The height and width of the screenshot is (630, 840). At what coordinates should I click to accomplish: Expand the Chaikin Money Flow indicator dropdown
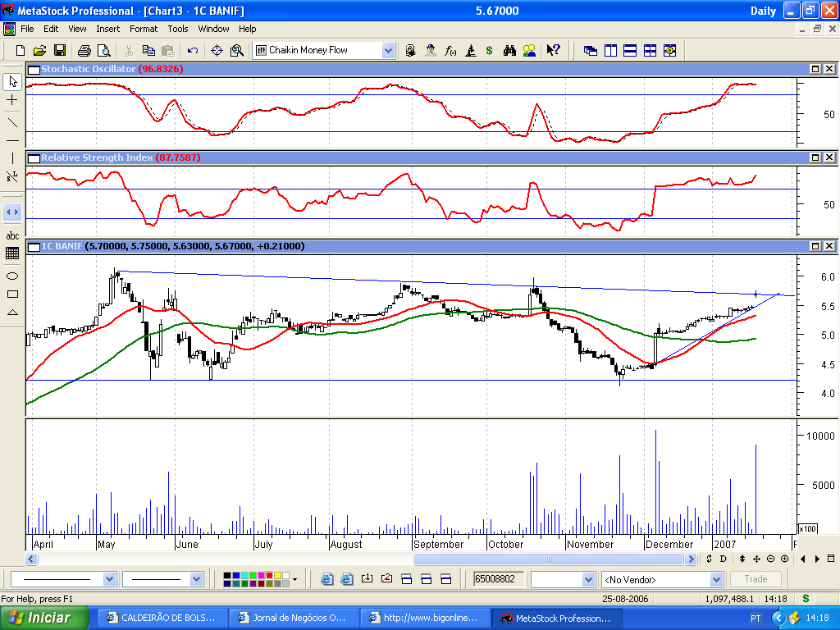coord(388,51)
